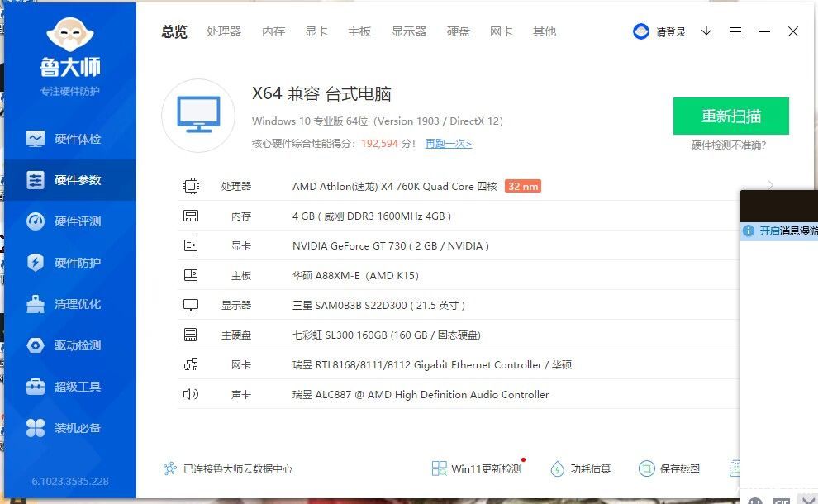Screen dimensions: 818x504
Task: Select NVIDIA GeForce GT 730 text
Action: [x=390, y=245]
